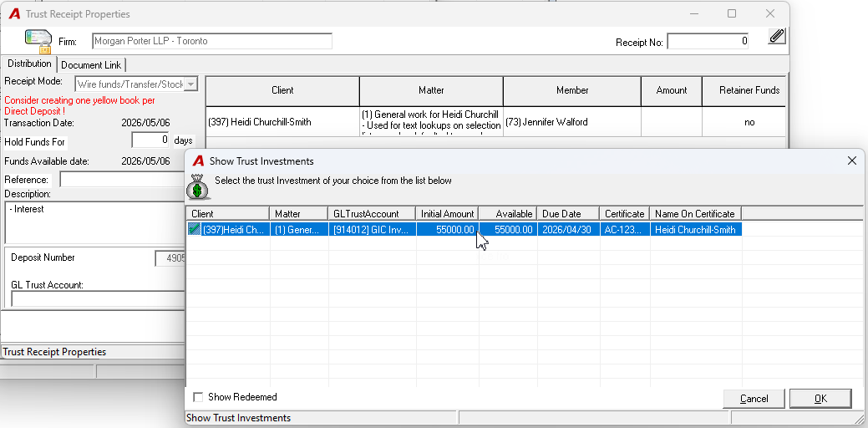Click the trust receipt cheque icon beside Firm

[38, 42]
